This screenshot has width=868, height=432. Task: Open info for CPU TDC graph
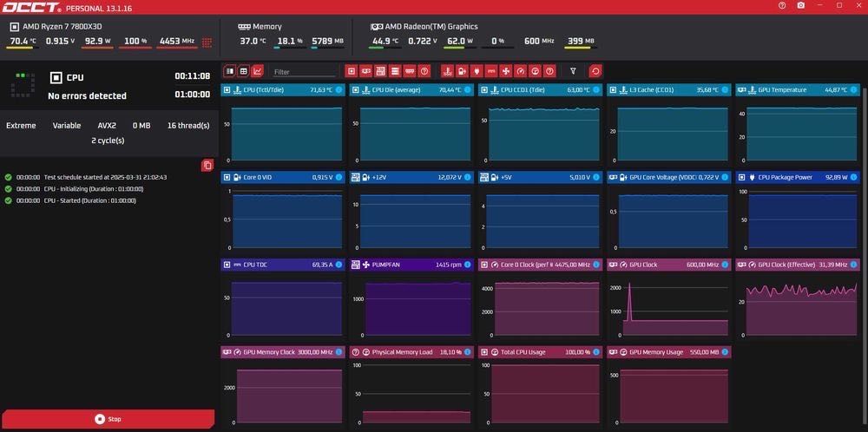339,265
